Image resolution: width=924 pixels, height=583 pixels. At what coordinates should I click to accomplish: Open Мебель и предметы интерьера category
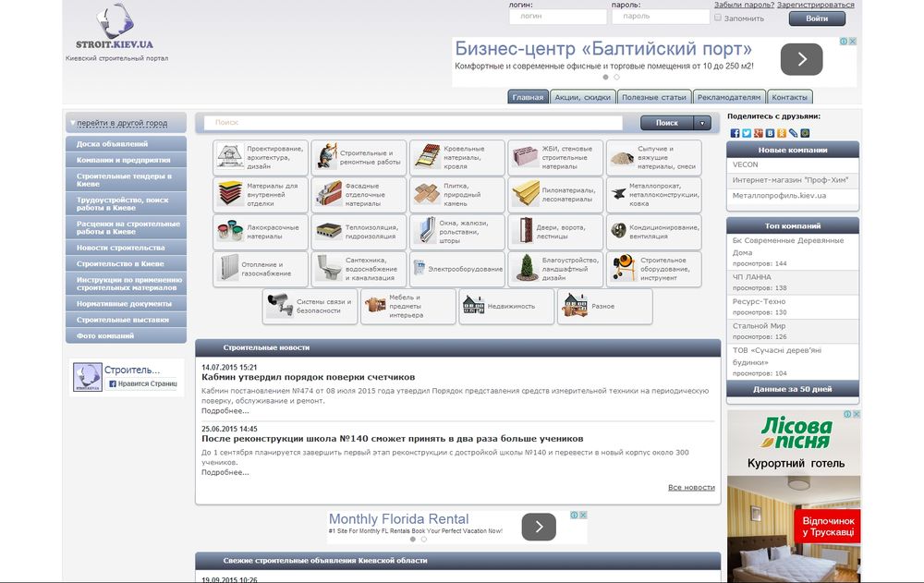coord(408,306)
